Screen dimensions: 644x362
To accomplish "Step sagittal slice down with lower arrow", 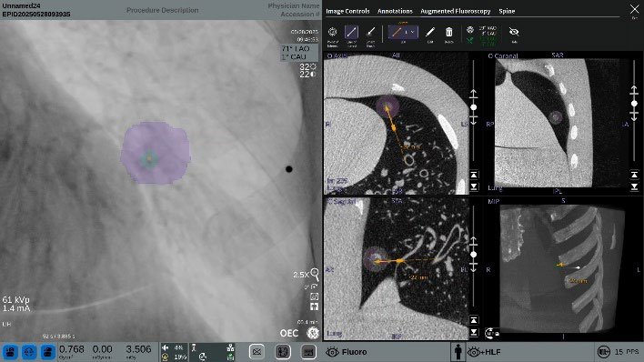I will pos(474,267).
